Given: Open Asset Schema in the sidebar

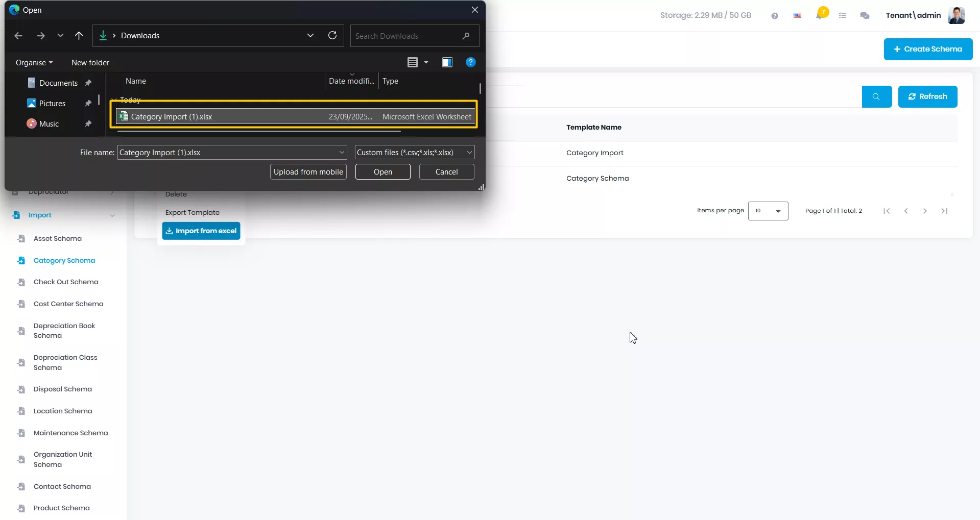Looking at the screenshot, I should [58, 239].
